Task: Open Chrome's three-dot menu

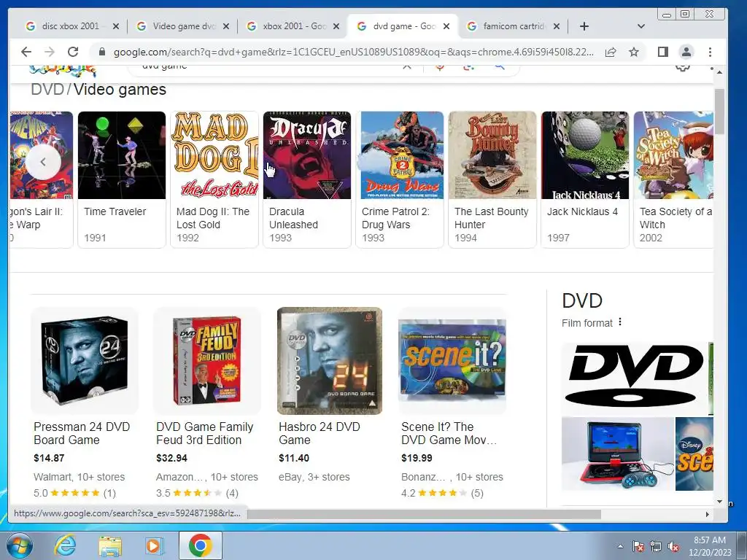Action: 710,52
